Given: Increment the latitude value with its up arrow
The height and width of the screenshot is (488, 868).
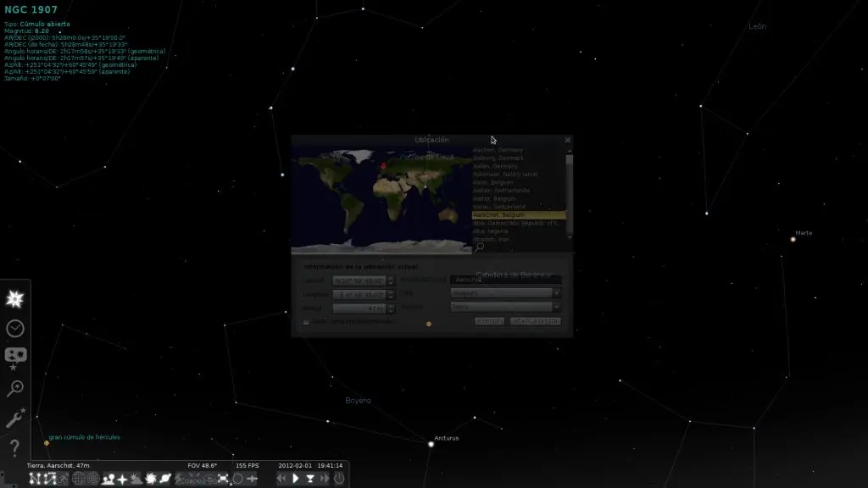Looking at the screenshot, I should tap(392, 277).
